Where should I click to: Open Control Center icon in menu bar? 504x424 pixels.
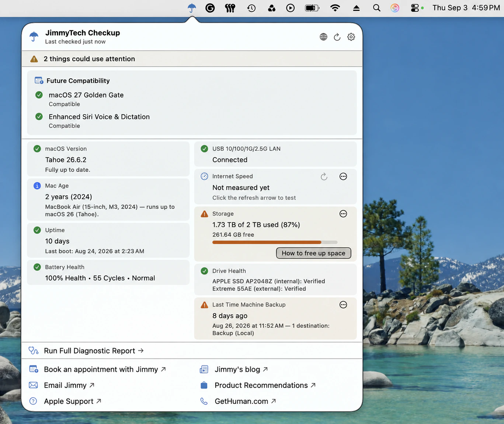[x=415, y=8]
